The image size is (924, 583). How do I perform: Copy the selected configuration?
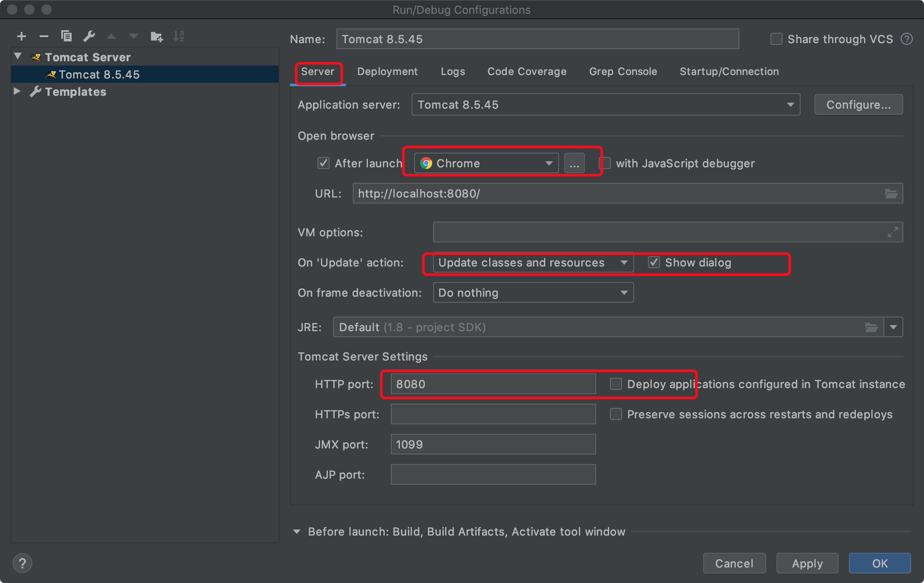66,36
